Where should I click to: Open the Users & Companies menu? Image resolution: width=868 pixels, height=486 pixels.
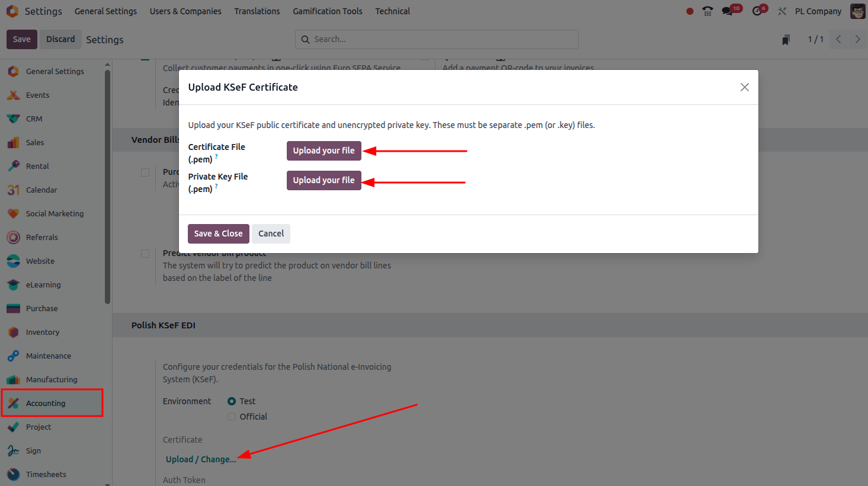point(185,11)
